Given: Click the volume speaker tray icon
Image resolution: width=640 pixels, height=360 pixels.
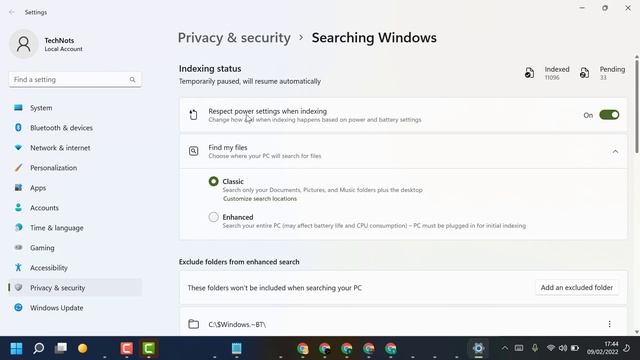Looking at the screenshot, I should click(x=563, y=348).
